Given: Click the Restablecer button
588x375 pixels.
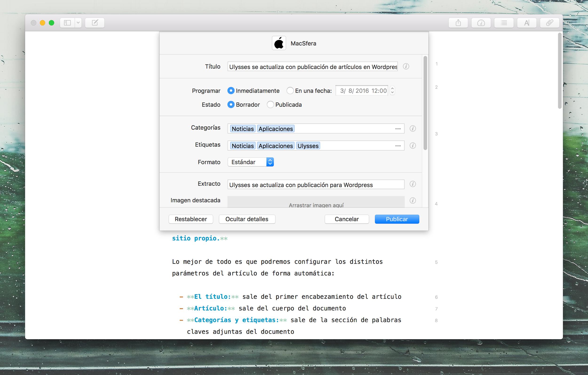Looking at the screenshot, I should click(191, 219).
